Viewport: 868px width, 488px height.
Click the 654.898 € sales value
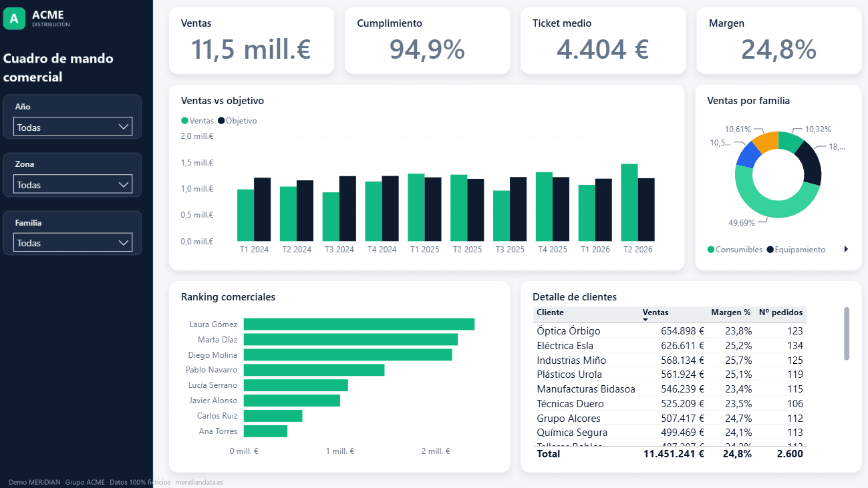(x=683, y=330)
